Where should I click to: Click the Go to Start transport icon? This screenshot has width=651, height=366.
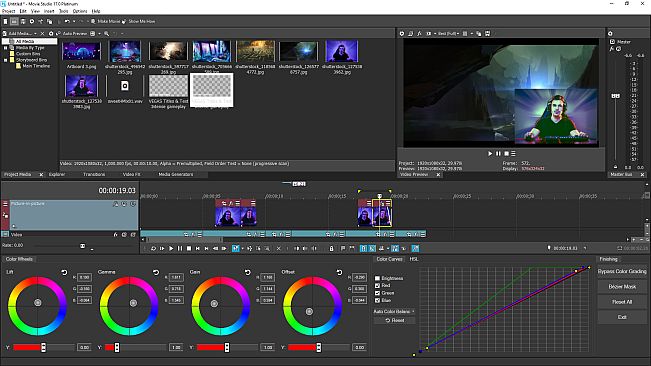(x=198, y=248)
